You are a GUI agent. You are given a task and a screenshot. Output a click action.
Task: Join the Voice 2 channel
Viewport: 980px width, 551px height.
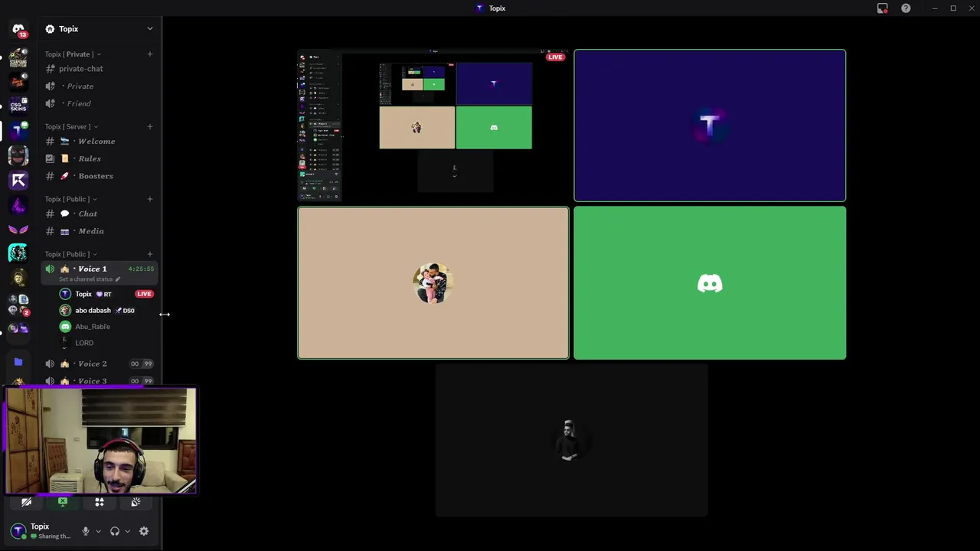(x=99, y=364)
